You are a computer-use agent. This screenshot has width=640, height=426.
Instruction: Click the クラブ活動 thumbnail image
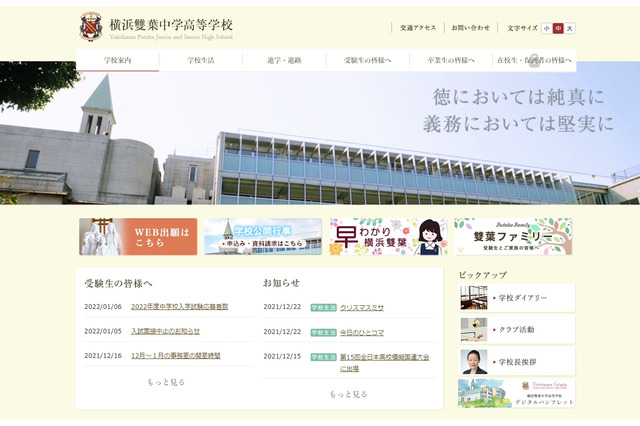(x=474, y=329)
